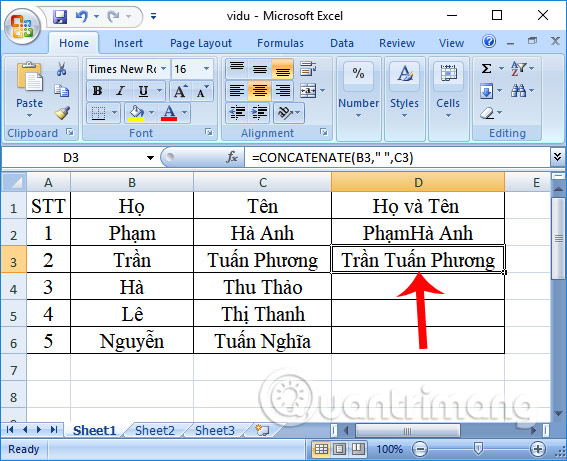Viewport: 567px width, 461px height.
Task: Toggle Top Align
Action: click(237, 68)
